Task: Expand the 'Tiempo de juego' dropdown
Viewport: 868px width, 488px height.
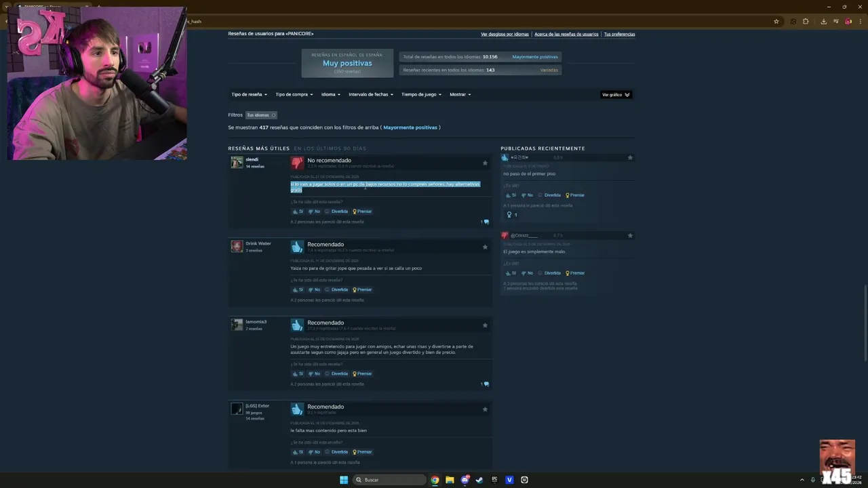Action: tap(421, 94)
